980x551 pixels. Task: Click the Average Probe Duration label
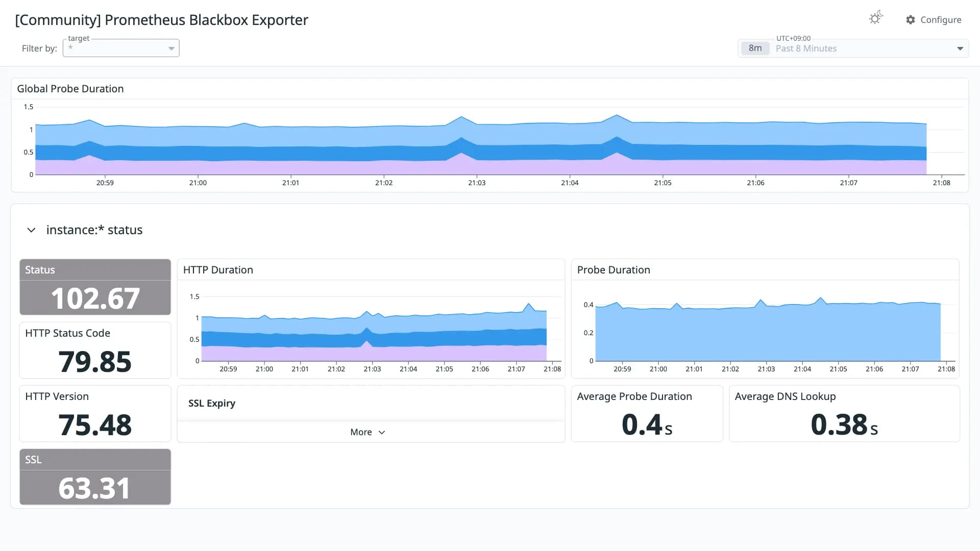pyautogui.click(x=634, y=396)
